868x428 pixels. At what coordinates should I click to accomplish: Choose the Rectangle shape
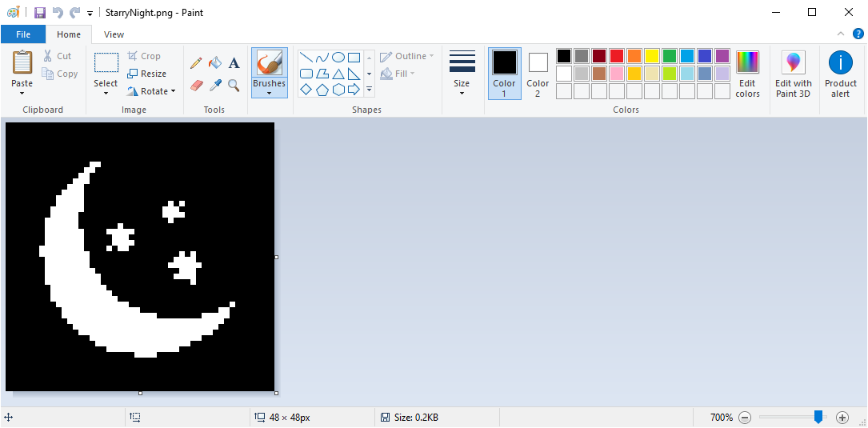(354, 58)
